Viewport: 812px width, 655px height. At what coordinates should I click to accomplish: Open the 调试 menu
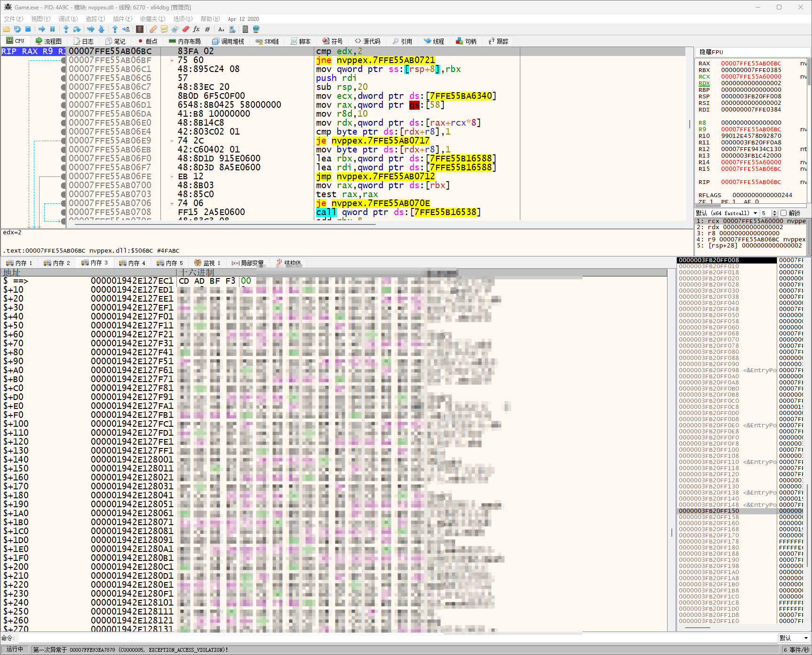(x=68, y=19)
